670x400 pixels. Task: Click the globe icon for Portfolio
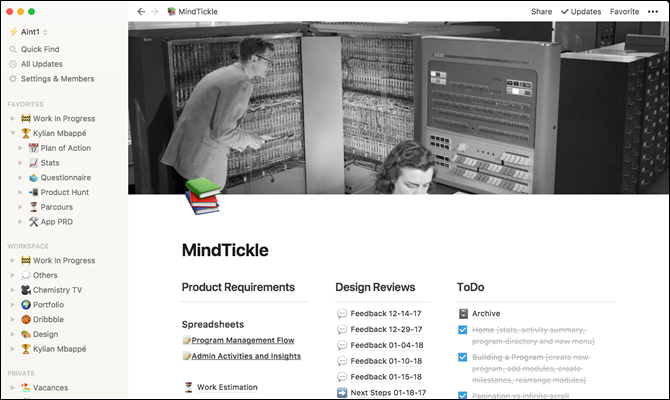coord(26,305)
